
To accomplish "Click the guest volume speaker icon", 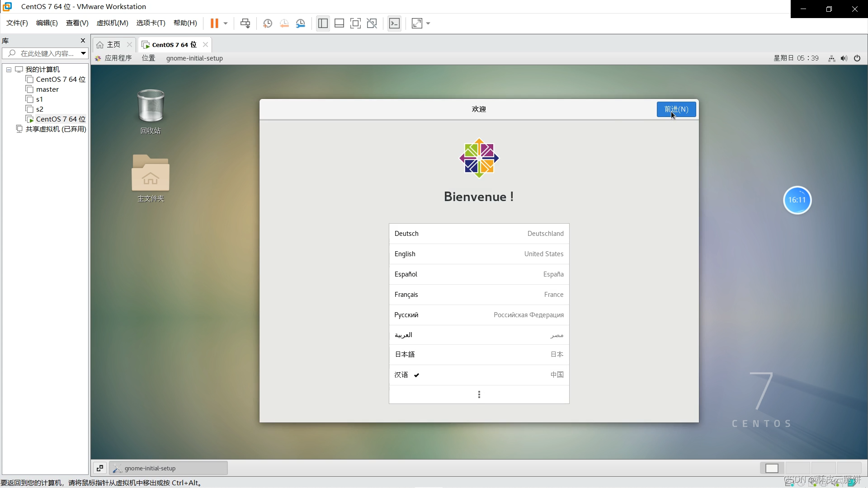I will tap(844, 58).
